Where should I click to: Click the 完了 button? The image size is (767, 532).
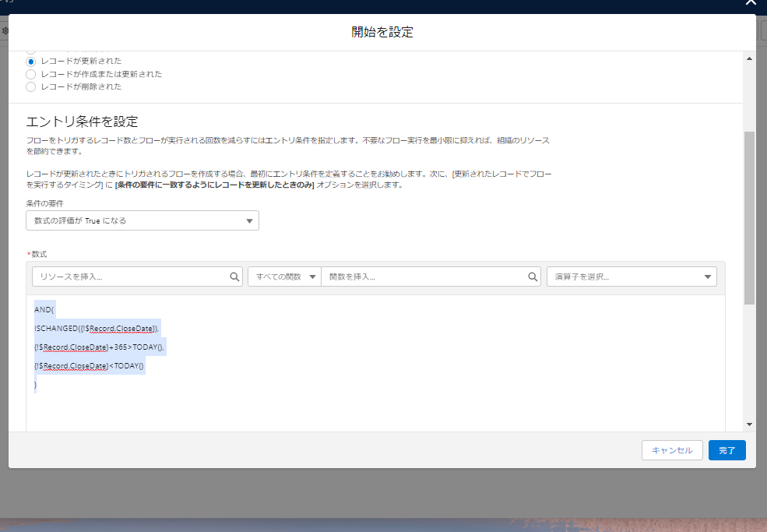click(x=727, y=450)
